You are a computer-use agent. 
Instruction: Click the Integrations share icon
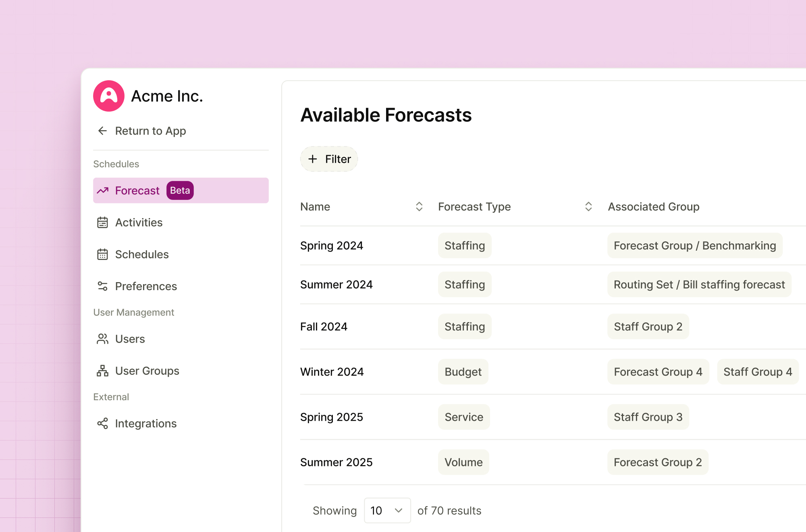coord(102,424)
